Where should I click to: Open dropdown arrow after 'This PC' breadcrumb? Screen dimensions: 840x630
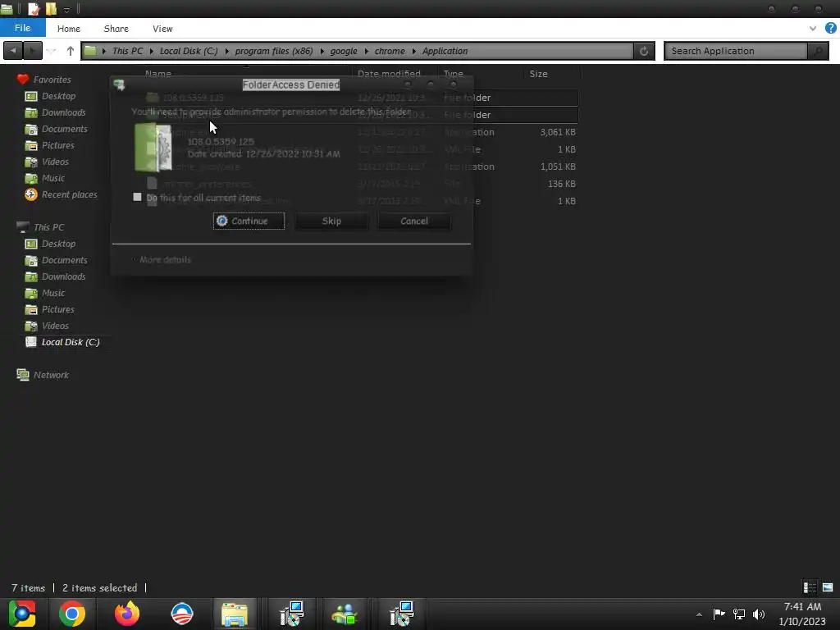point(152,51)
